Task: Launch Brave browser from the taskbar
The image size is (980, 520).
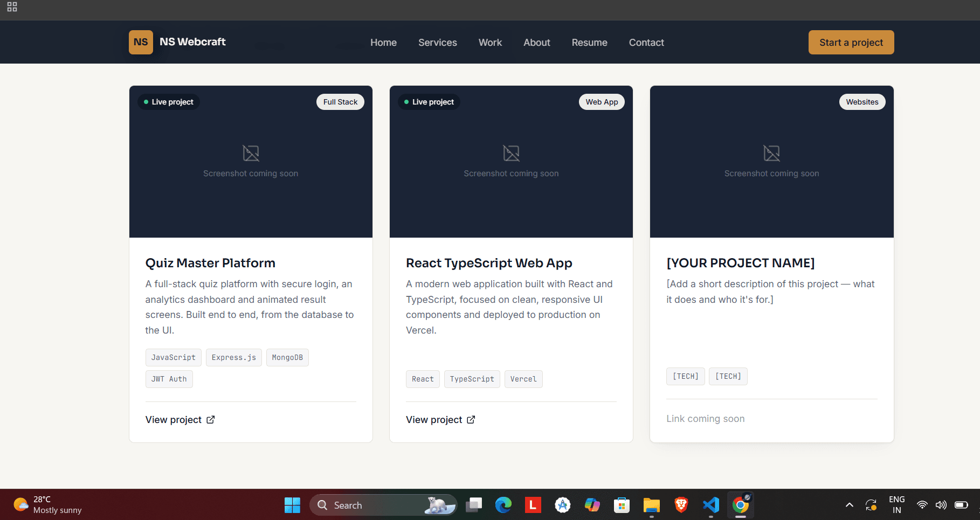Action: [x=681, y=505]
